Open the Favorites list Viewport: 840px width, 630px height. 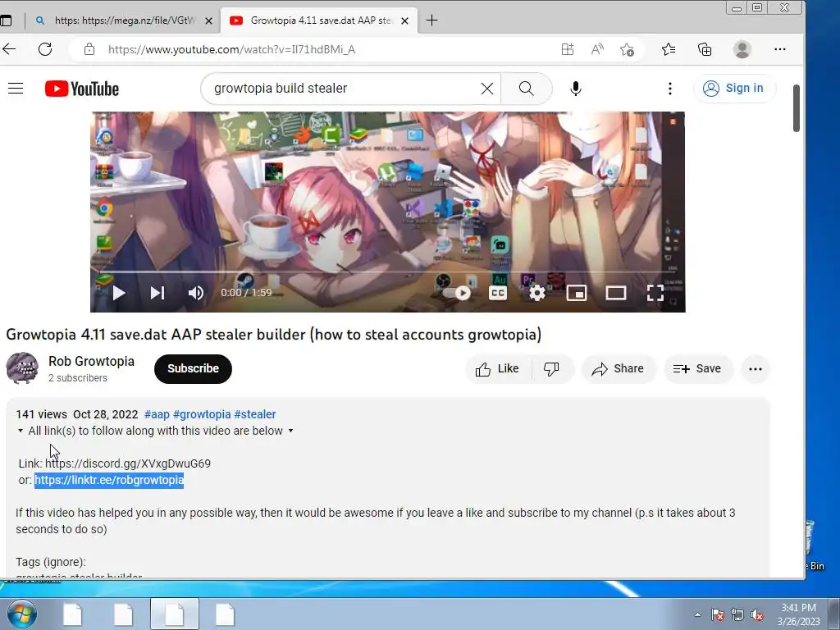[669, 49]
